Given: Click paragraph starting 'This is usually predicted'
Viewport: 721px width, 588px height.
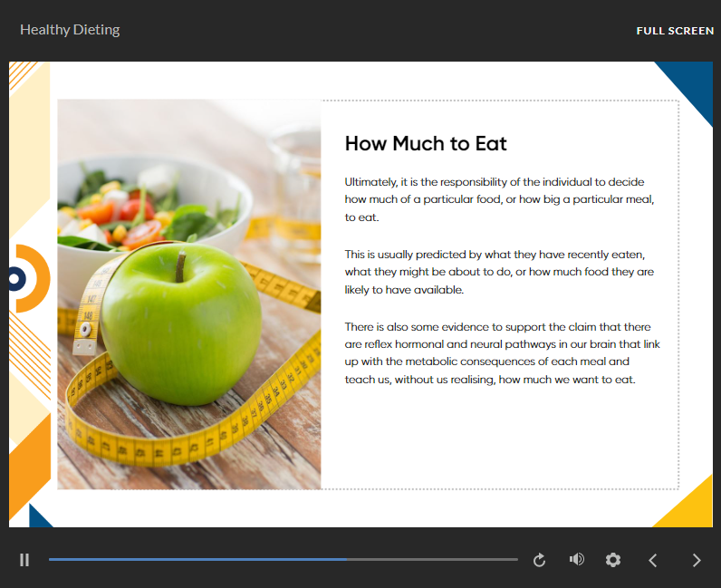Looking at the screenshot, I should tap(499, 272).
